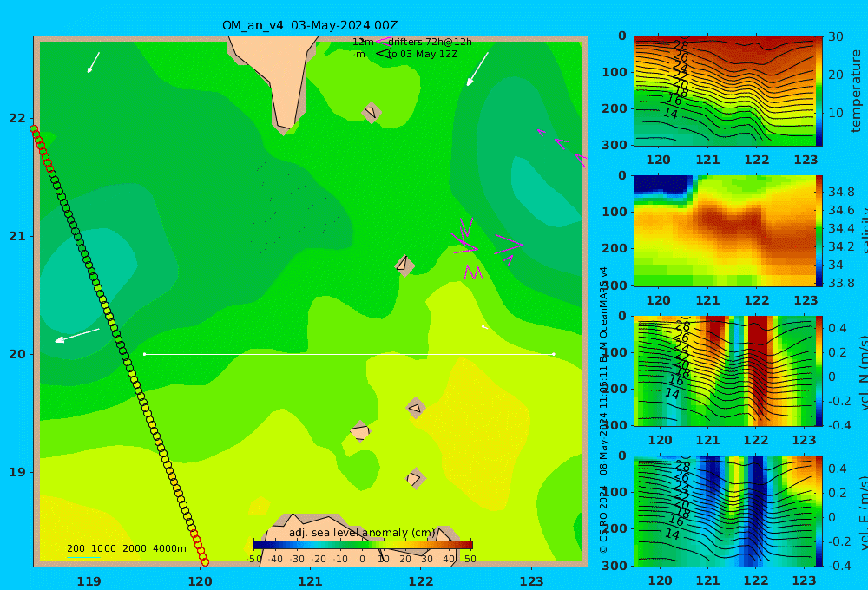Click the salinity color bar
The width and height of the screenshot is (868, 590).
pos(819,231)
